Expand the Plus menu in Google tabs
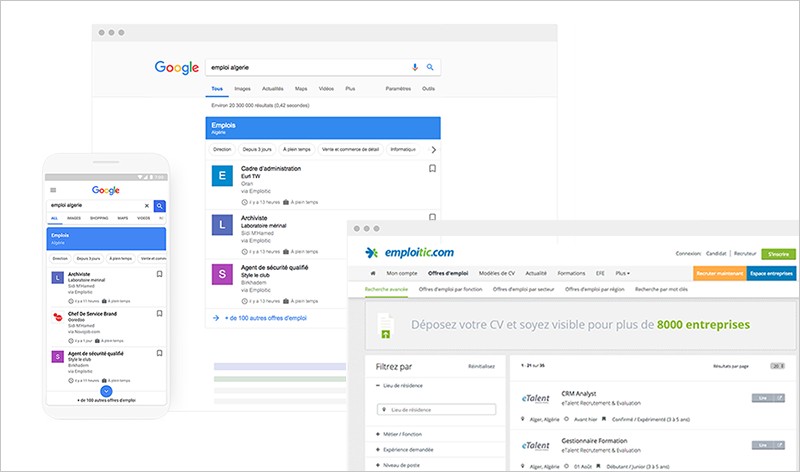 pos(350,89)
